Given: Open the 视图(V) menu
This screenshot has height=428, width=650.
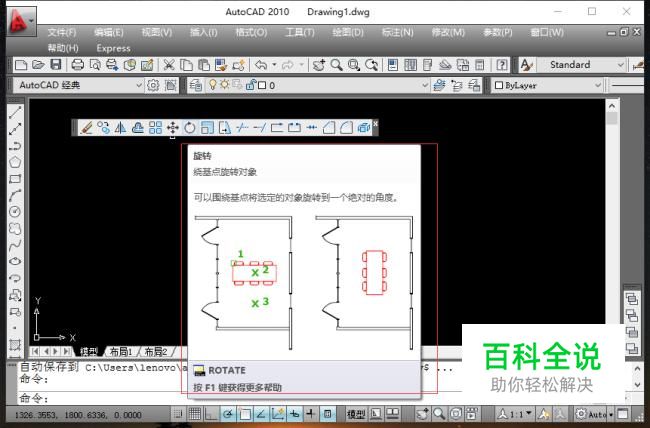Looking at the screenshot, I should point(157,32).
